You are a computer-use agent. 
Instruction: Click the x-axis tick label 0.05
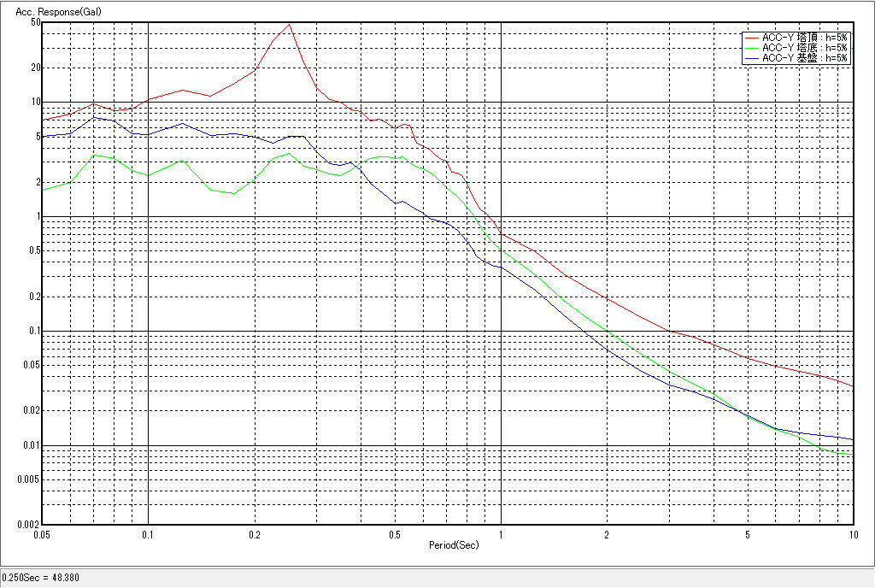43,535
